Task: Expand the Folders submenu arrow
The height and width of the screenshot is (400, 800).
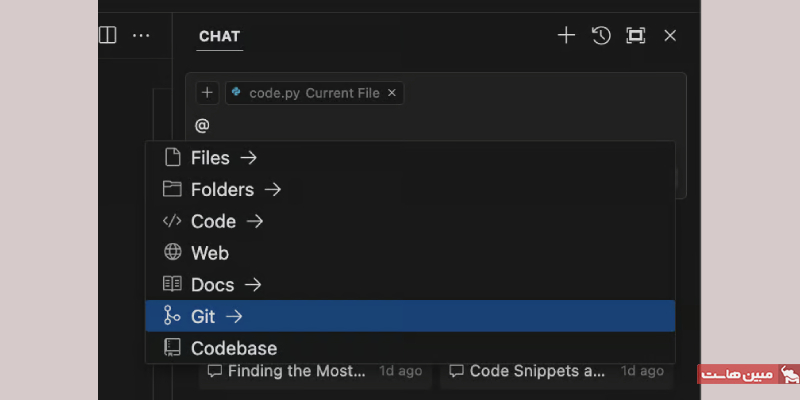Action: pos(273,190)
